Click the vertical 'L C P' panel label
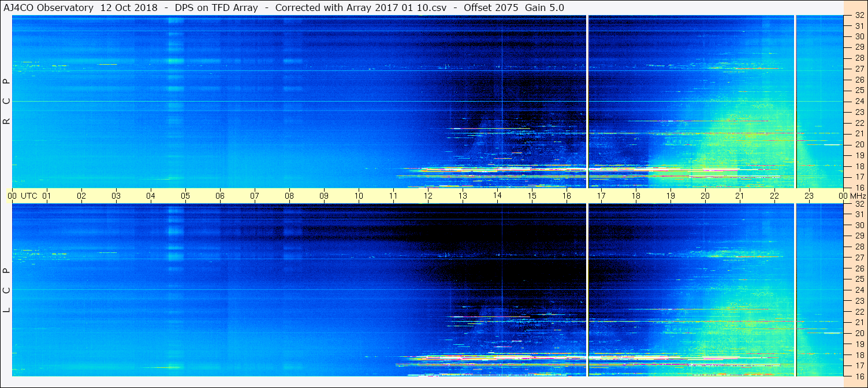 point(7,290)
